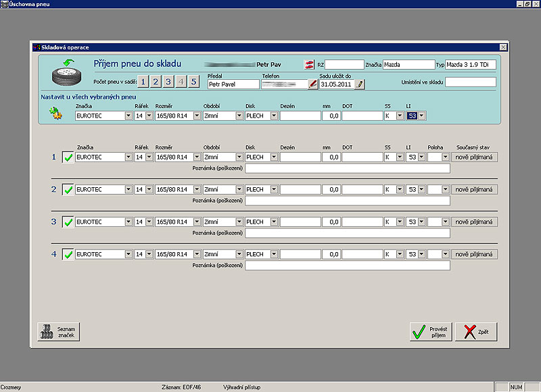Click Dezén field in the set-all row

300,116
